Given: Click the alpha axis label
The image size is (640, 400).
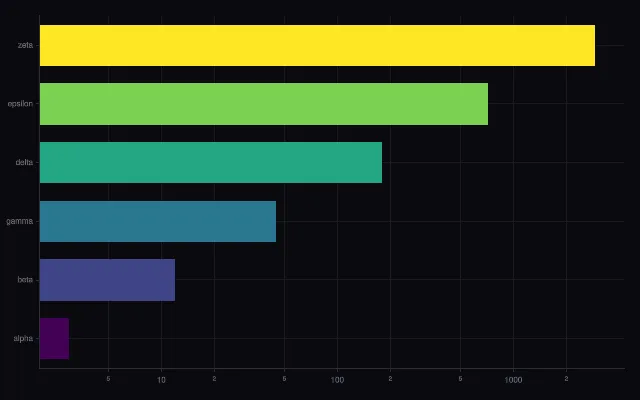Looking at the screenshot, I should pos(23,338).
